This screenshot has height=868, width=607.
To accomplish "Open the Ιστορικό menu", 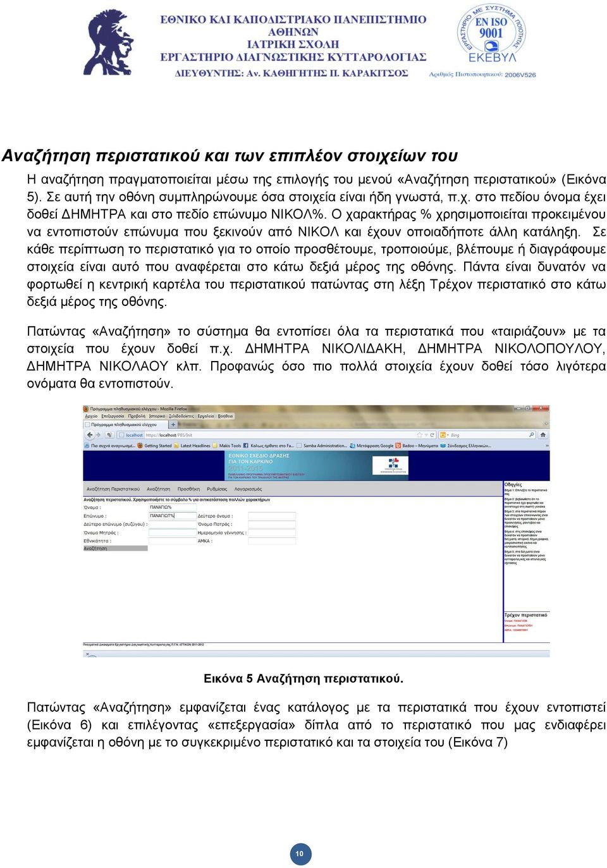I will pyautogui.click(x=157, y=416).
